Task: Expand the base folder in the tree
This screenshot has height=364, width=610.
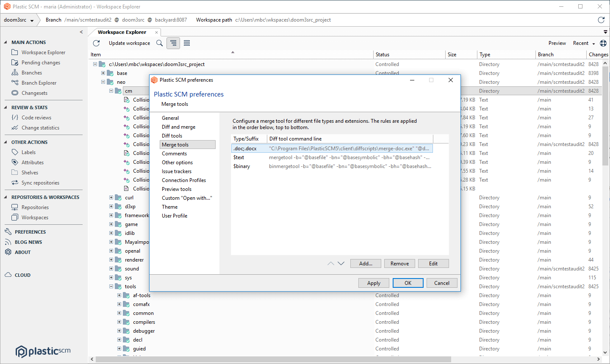Action: (103, 73)
